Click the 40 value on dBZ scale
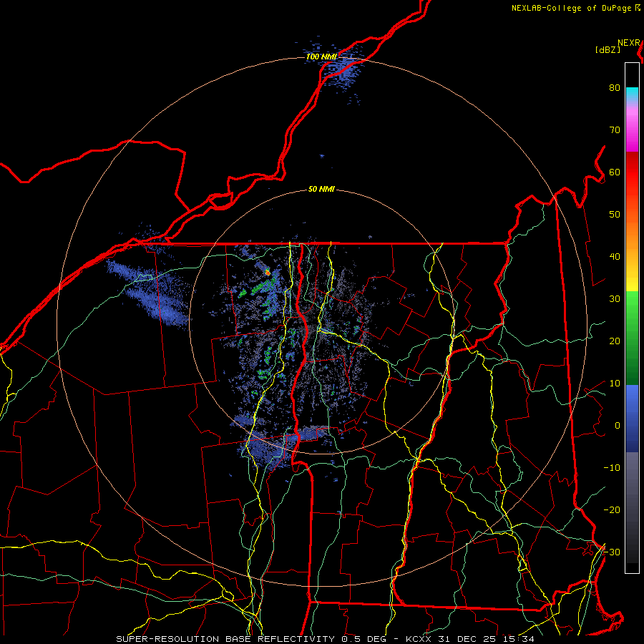The height and width of the screenshot is (644, 644). pyautogui.click(x=615, y=257)
